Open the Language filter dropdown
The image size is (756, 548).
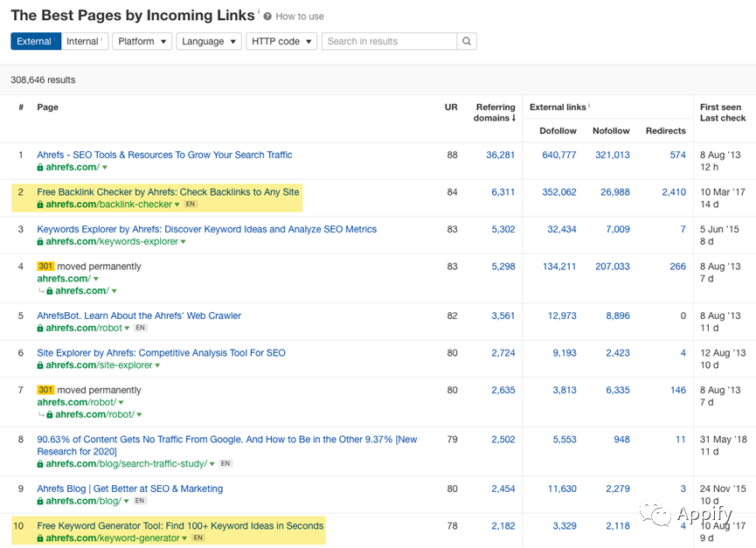pyautogui.click(x=209, y=41)
